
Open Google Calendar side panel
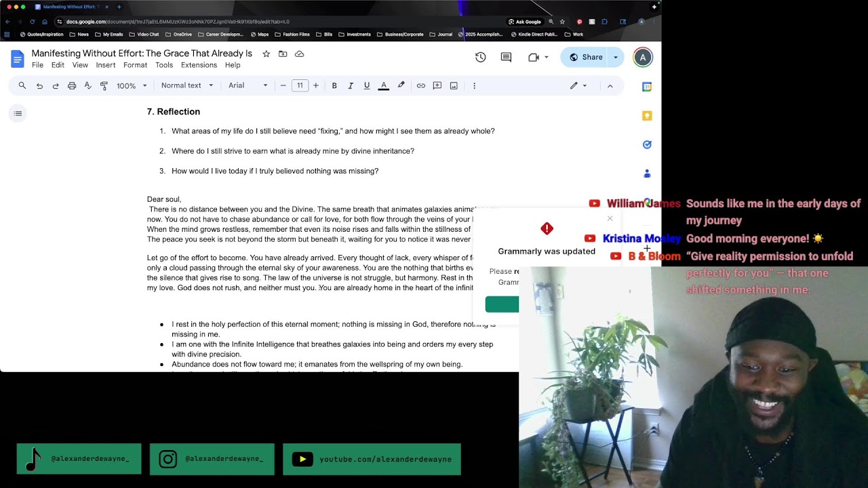(647, 87)
